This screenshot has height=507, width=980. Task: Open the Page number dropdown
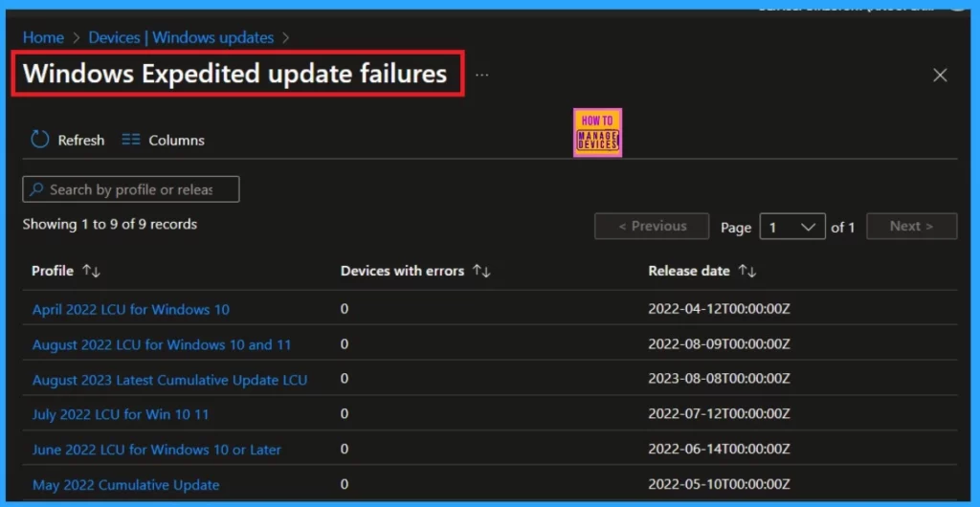pyautogui.click(x=792, y=227)
